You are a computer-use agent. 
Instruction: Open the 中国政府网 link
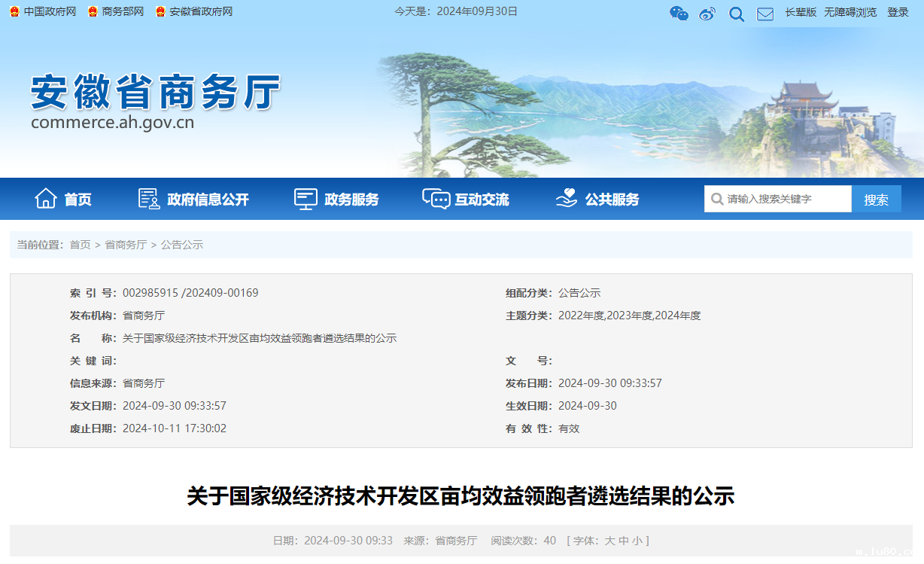pos(50,12)
